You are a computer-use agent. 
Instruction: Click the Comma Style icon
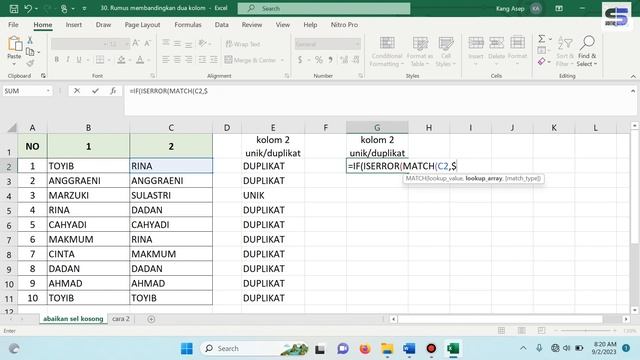click(x=330, y=60)
